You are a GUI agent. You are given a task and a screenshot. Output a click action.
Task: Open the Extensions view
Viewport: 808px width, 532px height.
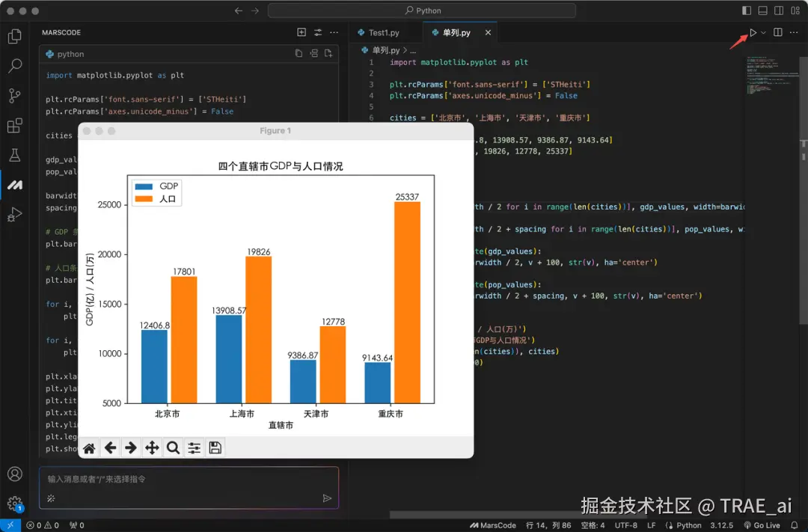pos(15,125)
